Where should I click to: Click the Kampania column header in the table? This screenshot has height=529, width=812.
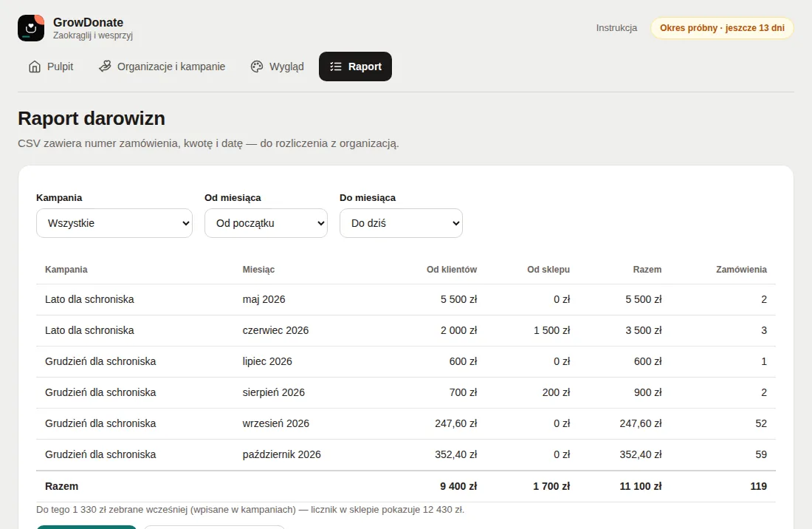(x=66, y=270)
